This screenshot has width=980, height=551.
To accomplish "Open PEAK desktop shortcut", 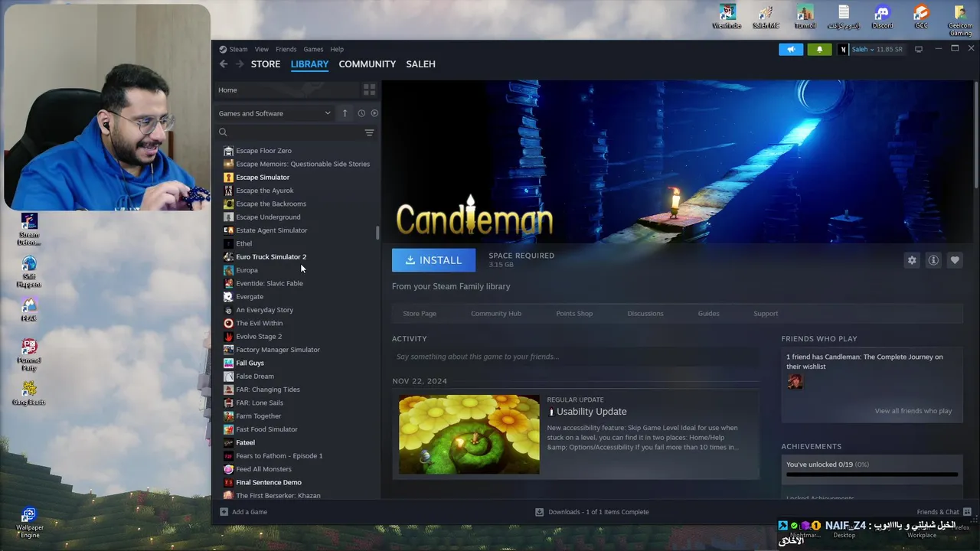I will click(29, 310).
